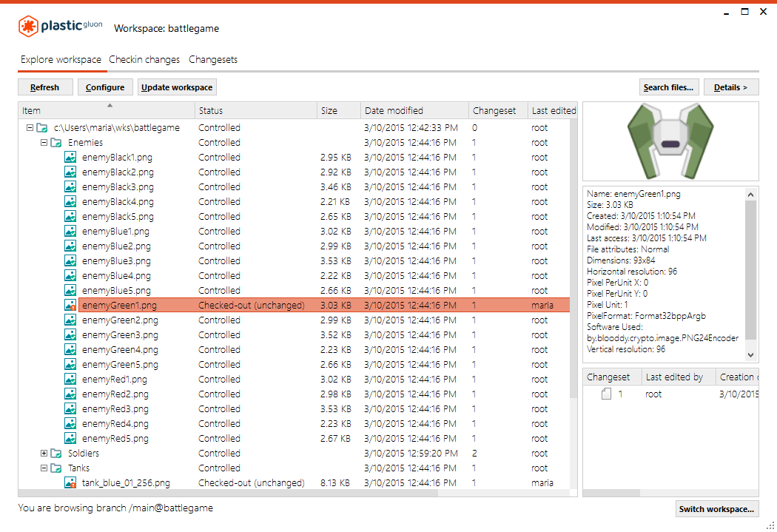
Task: Click the enemyBlack3.png image file icon
Action: click(x=70, y=187)
